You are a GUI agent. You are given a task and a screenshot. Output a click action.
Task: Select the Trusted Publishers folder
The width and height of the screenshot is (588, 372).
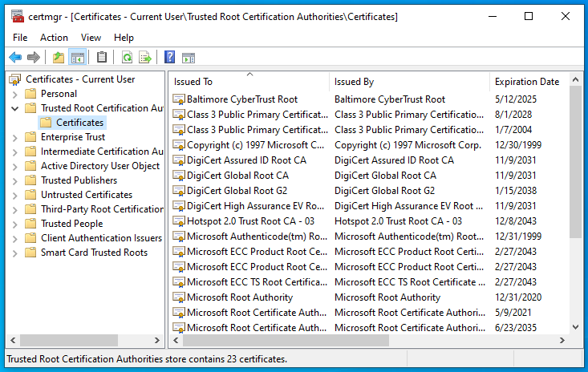point(79,180)
